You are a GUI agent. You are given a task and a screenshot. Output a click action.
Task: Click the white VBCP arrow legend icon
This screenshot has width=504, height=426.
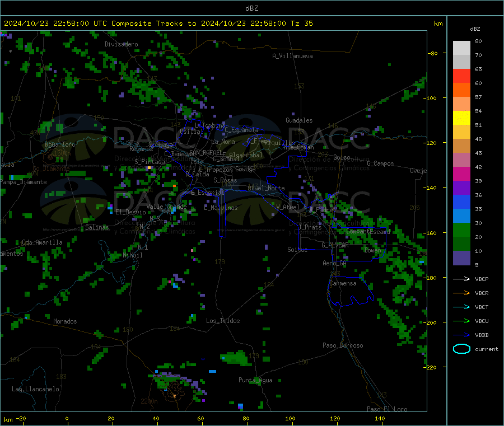coord(461,279)
